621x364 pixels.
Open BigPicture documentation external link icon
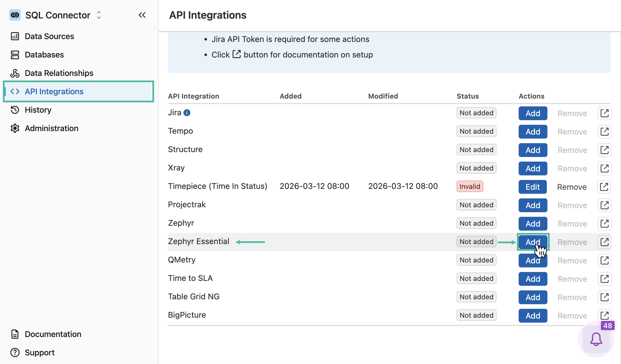click(604, 315)
